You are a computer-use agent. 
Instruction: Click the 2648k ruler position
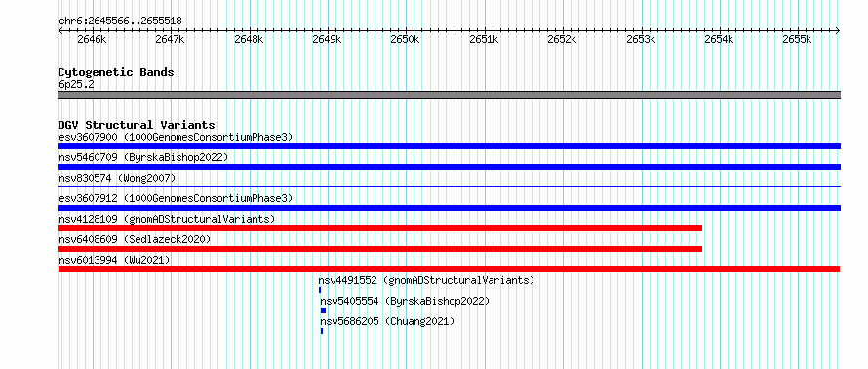249,39
